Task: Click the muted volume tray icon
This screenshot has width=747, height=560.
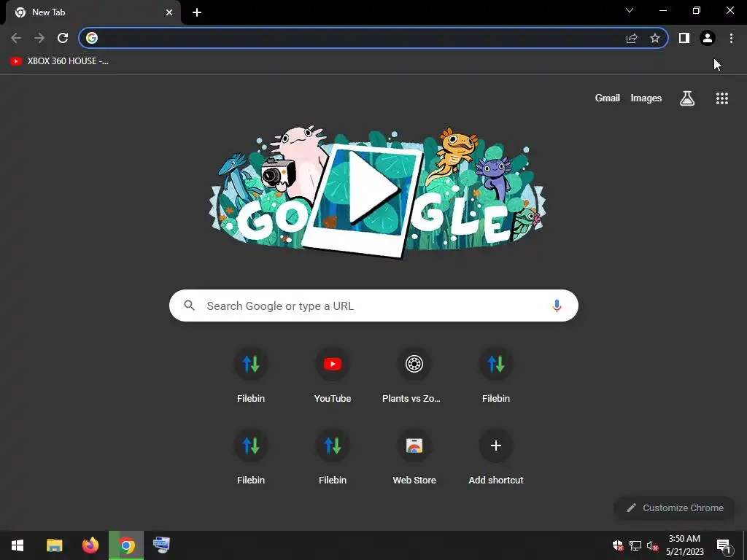Action: [x=652, y=545]
